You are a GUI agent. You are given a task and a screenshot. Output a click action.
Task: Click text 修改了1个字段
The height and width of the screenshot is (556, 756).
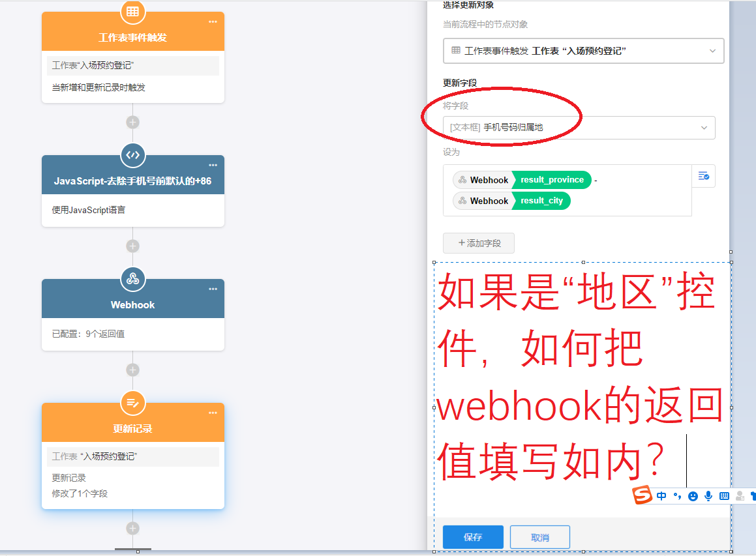[80, 494]
